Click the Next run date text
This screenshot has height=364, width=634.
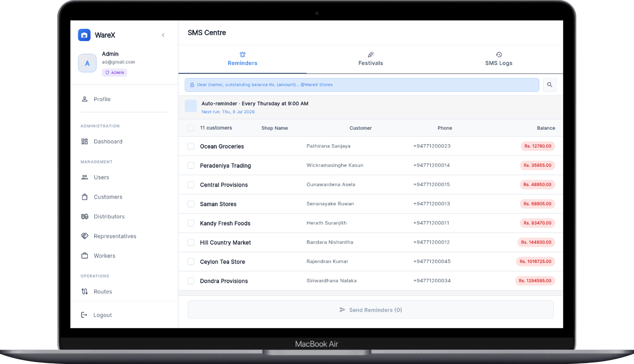pyautogui.click(x=228, y=112)
